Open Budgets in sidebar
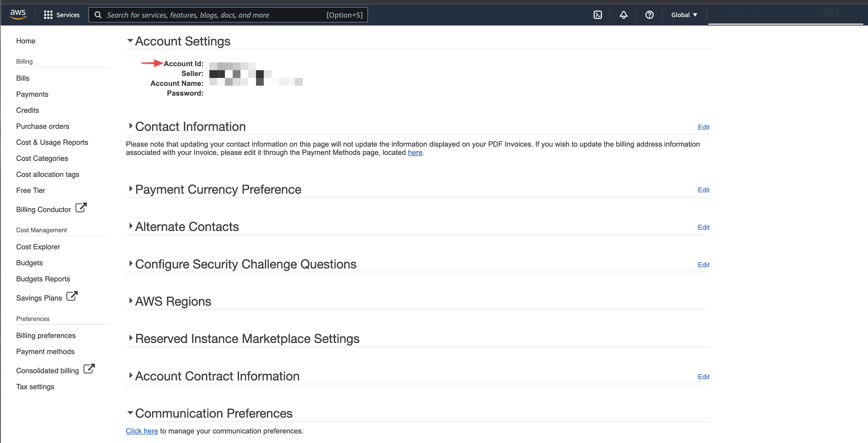Image resolution: width=868 pixels, height=443 pixels. point(29,263)
